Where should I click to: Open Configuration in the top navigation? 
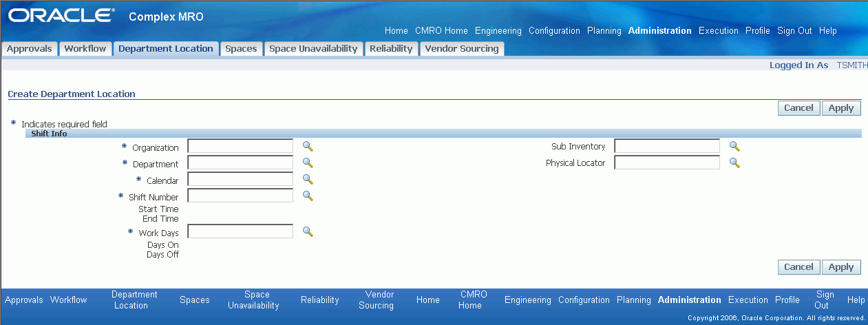(x=554, y=31)
